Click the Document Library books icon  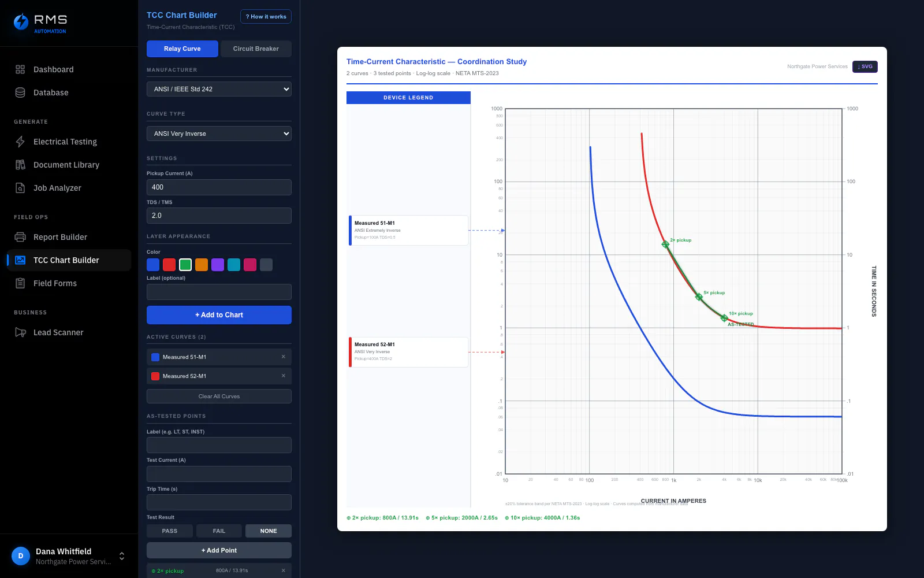pos(20,165)
